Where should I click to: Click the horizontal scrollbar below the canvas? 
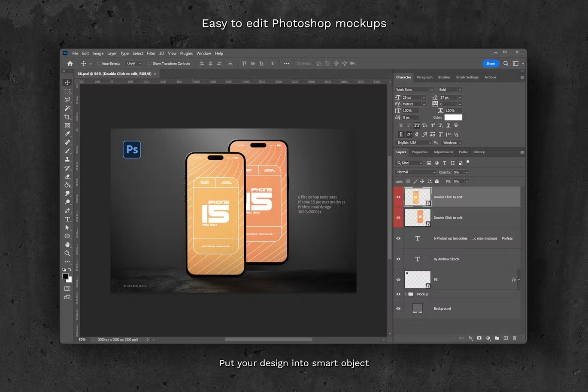(268, 339)
